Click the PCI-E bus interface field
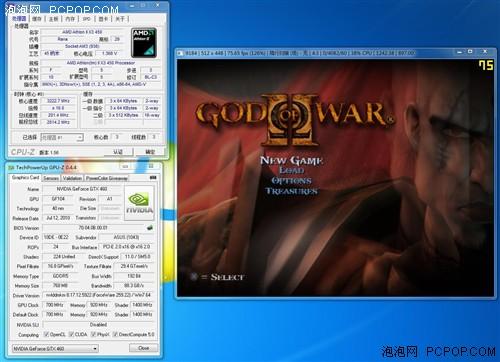The height and width of the screenshot is (362, 500). click(x=127, y=247)
